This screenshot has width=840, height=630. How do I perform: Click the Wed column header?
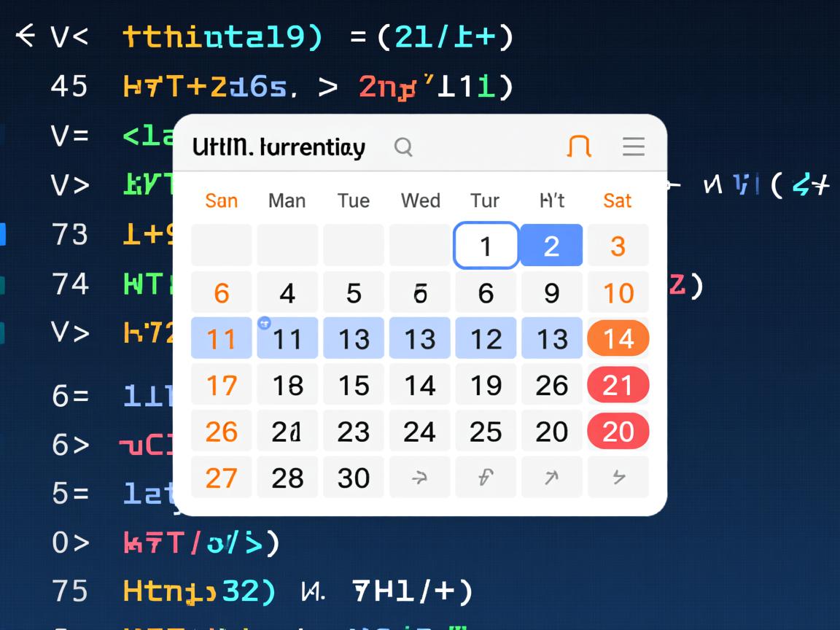point(420,201)
